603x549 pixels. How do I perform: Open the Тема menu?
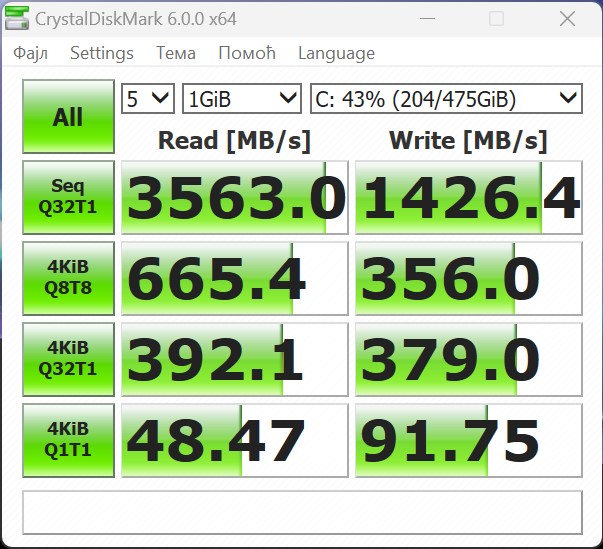click(176, 53)
